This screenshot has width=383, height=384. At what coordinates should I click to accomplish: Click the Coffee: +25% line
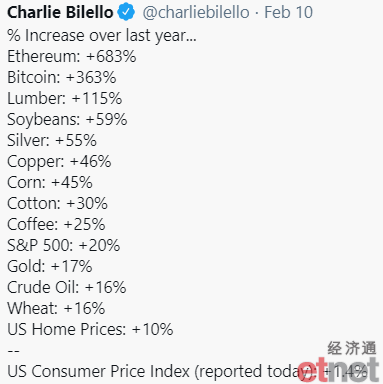(56, 224)
